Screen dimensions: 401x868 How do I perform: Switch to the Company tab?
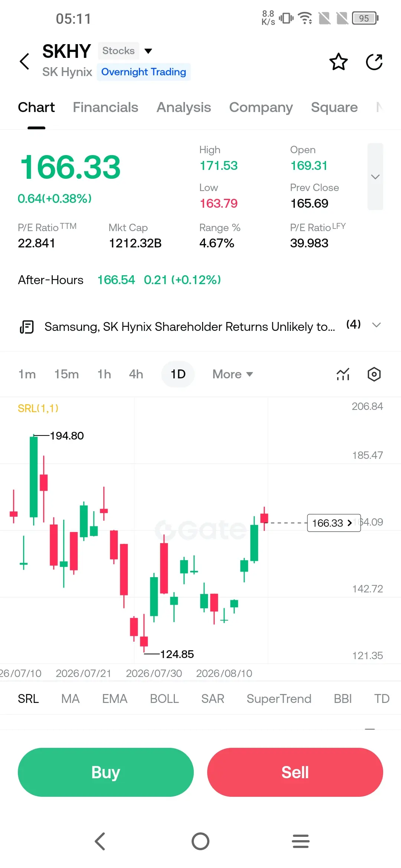click(x=261, y=107)
